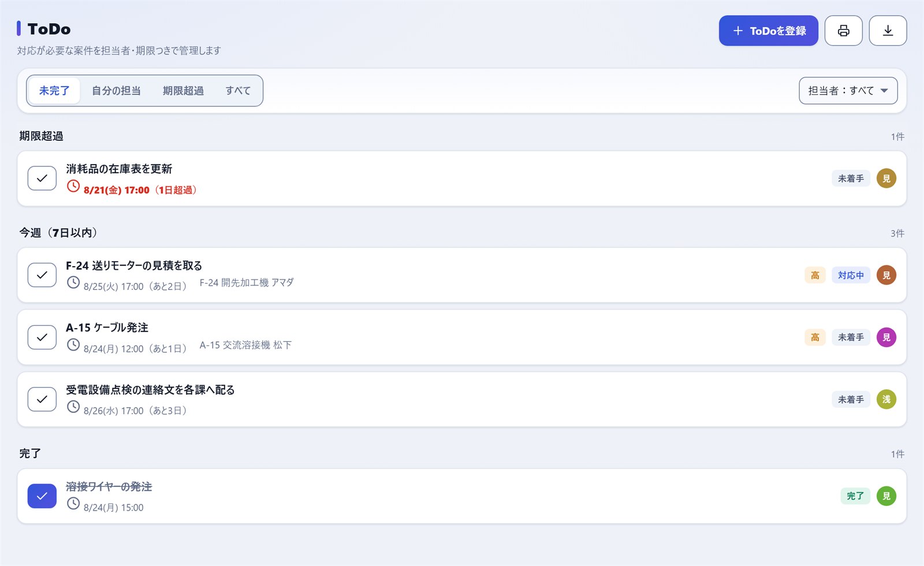This screenshot has height=566, width=924.
Task: Click the clock icon on F-24 送りモーターの見積を取る
Action: pyautogui.click(x=73, y=282)
